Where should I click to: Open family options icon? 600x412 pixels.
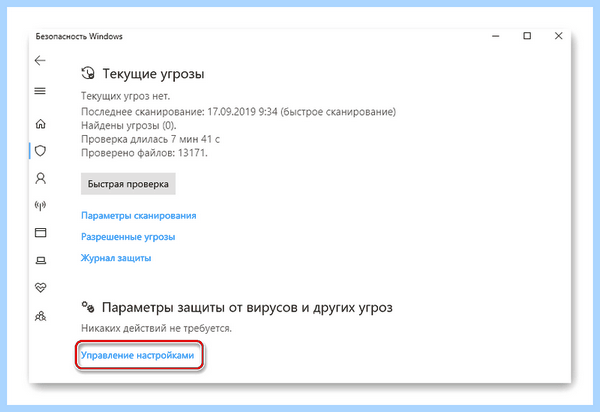point(40,316)
